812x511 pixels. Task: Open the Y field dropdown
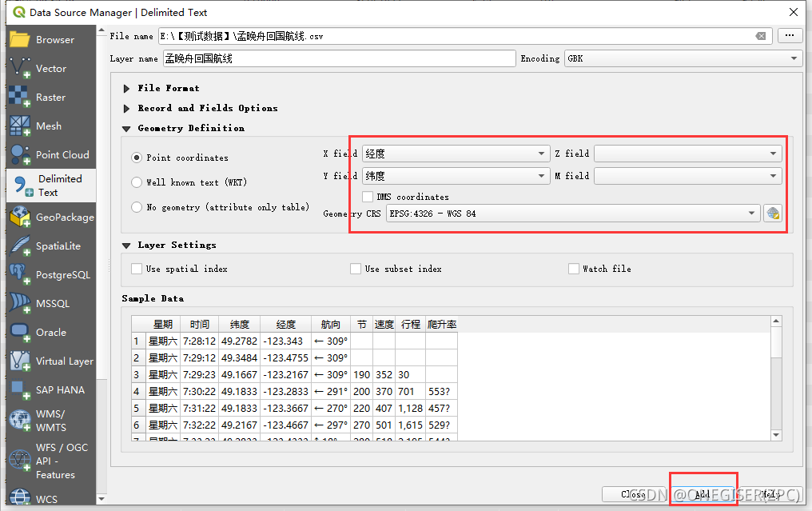pyautogui.click(x=456, y=176)
